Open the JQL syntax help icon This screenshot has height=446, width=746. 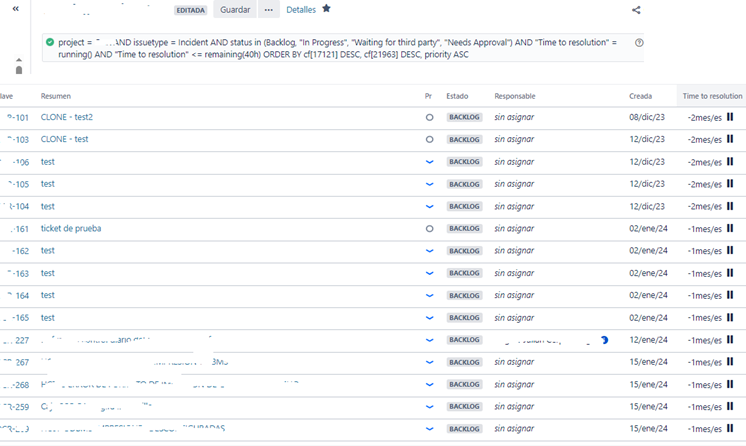(x=639, y=42)
